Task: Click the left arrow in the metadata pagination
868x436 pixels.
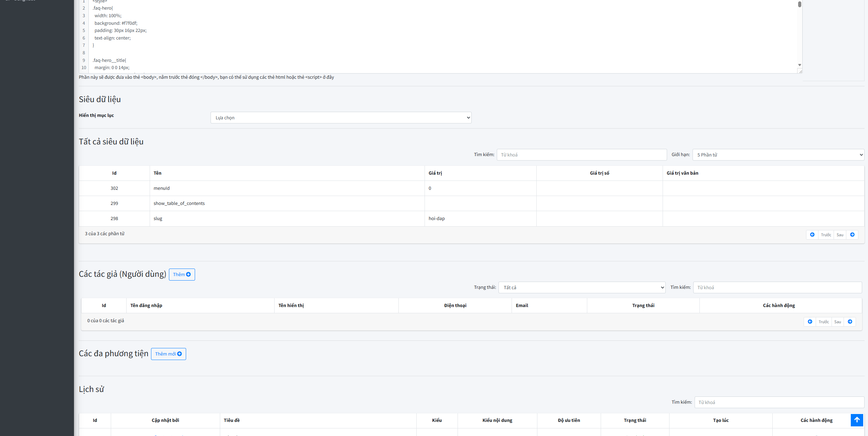Action: click(812, 235)
